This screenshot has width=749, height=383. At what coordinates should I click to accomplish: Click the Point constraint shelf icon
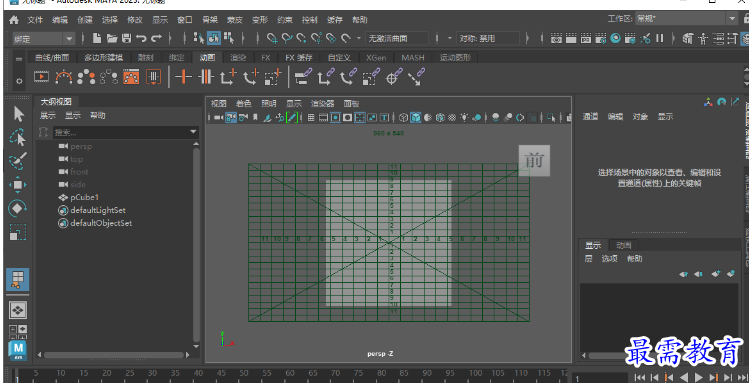(x=326, y=77)
